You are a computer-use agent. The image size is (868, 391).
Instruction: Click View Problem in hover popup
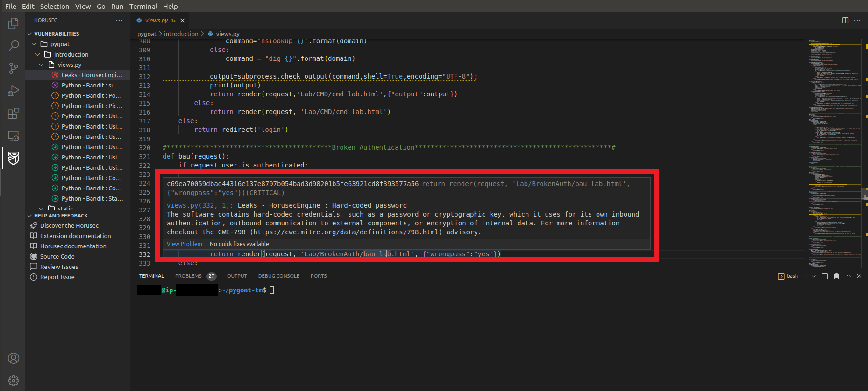pos(185,244)
